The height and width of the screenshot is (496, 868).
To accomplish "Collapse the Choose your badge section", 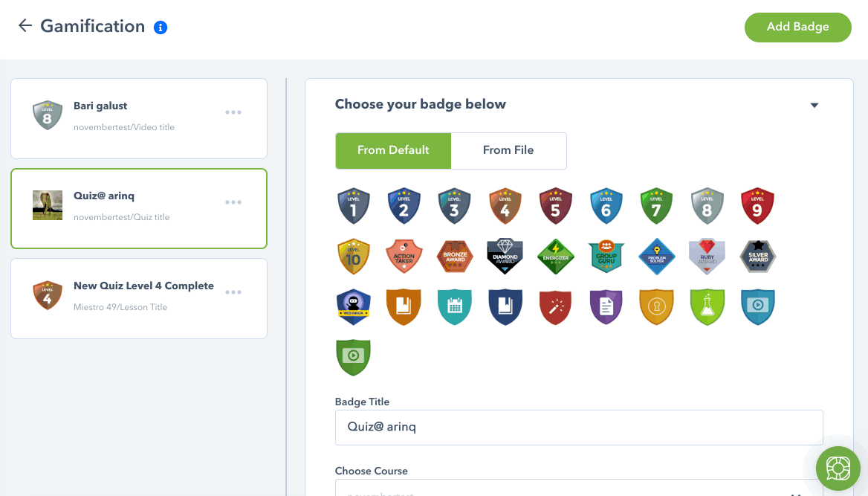I will pyautogui.click(x=814, y=105).
